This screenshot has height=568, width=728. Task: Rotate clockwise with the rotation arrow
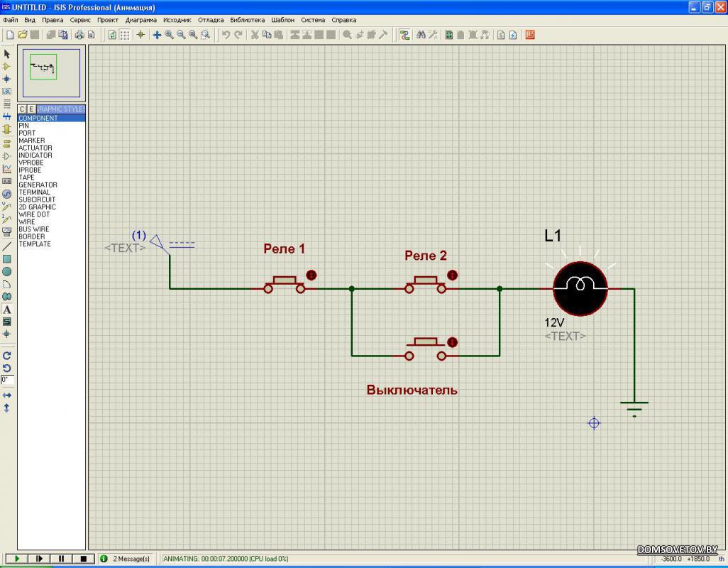(x=6, y=356)
